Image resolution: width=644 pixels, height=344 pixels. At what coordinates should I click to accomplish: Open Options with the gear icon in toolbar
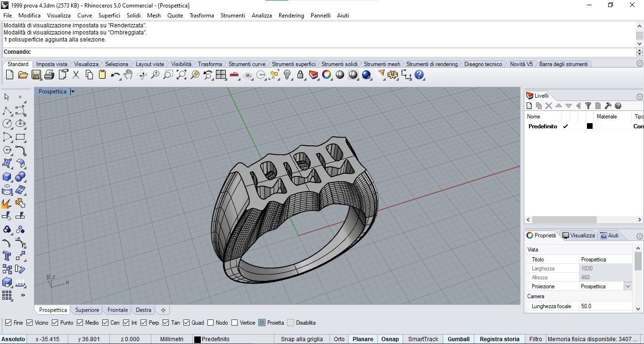(393, 75)
